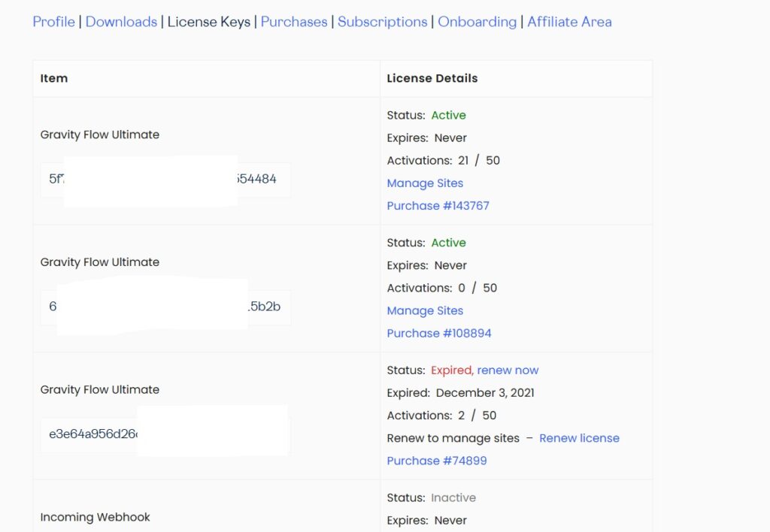This screenshot has height=532, width=770.
Task: Open Manage Sites for the first license
Action: (425, 183)
